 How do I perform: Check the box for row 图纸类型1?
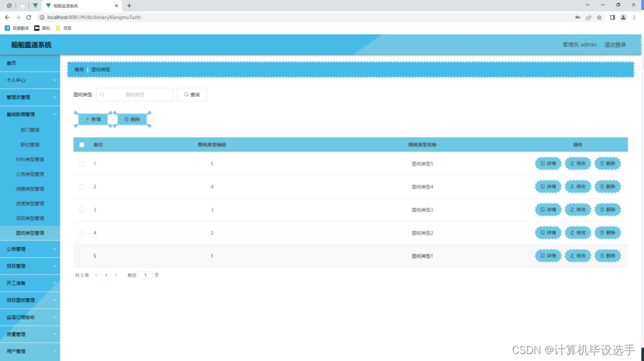81,256
